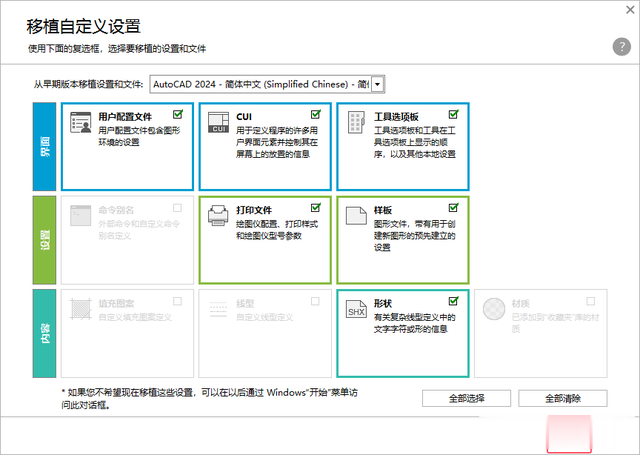The height and width of the screenshot is (455, 640).
Task: Uncheck the 打印文件 checkbox
Action: (x=316, y=208)
